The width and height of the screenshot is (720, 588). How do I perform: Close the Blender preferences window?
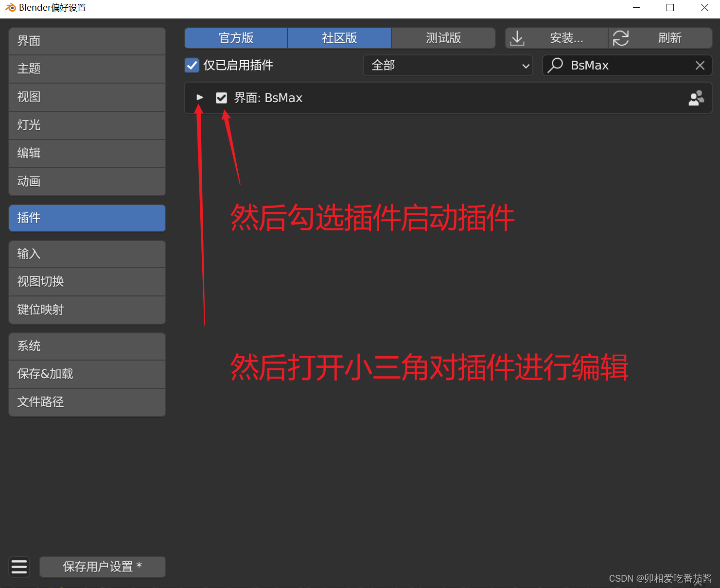[704, 8]
